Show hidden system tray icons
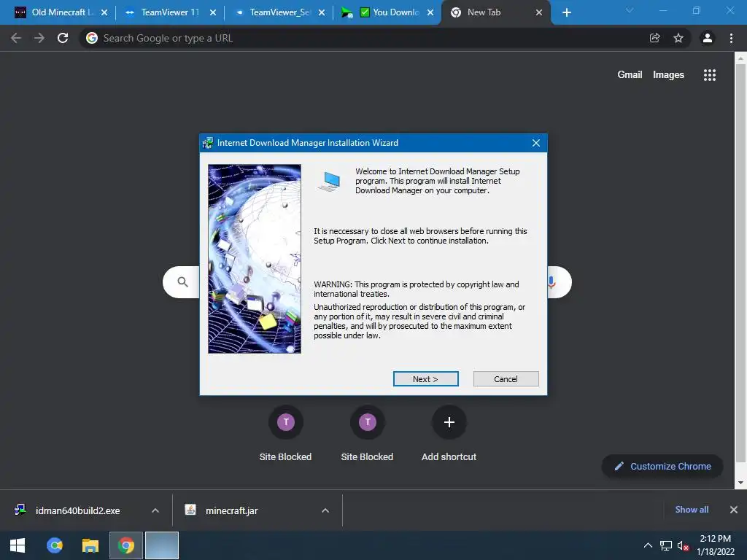Viewport: 747px width, 560px height. [x=648, y=545]
